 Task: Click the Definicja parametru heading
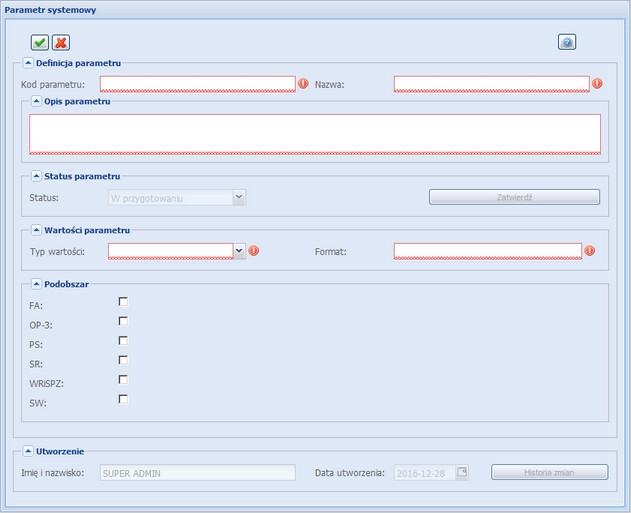point(78,63)
